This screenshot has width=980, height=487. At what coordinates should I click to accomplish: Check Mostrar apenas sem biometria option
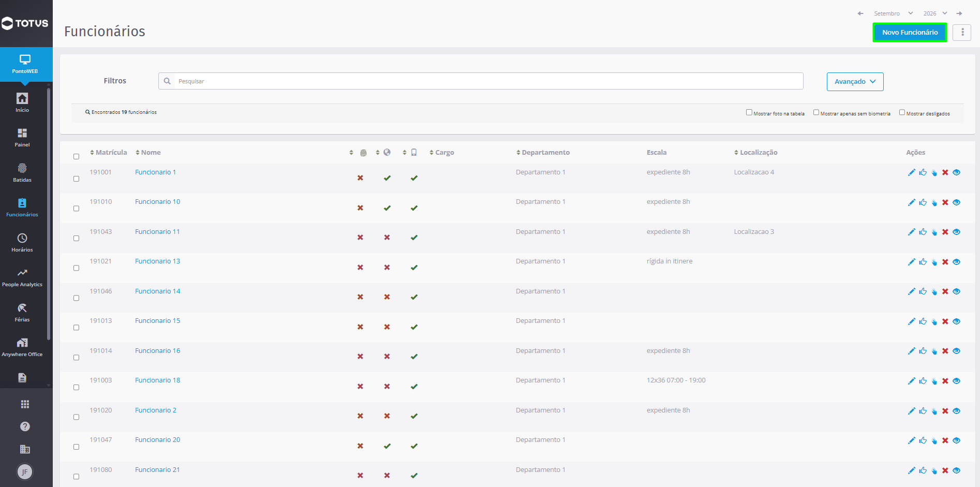point(816,112)
